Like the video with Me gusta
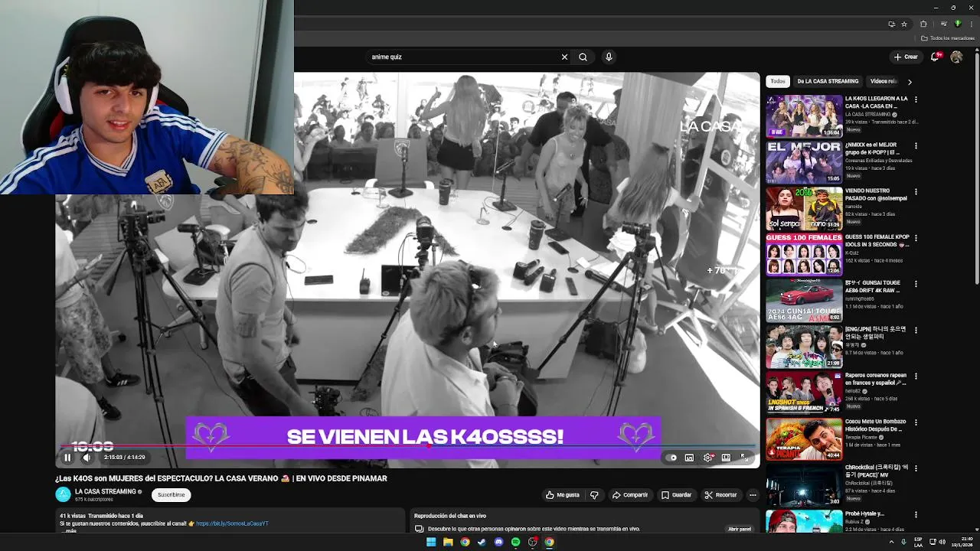Screen dimensions: 980x551 563,495
